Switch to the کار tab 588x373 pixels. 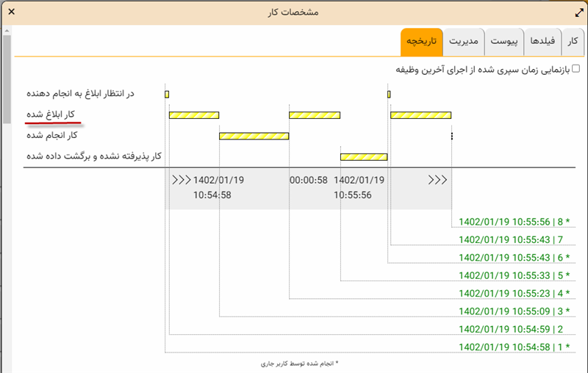click(x=572, y=43)
